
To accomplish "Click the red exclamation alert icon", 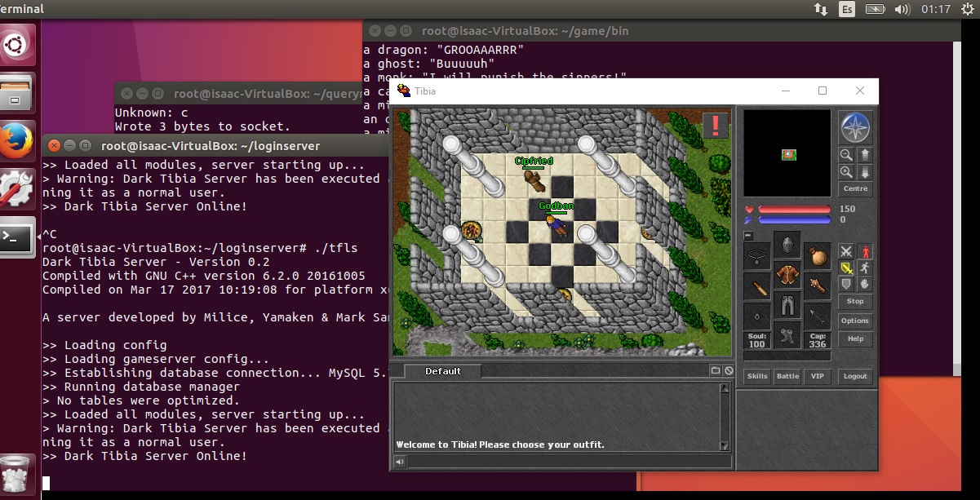I will coord(716,125).
